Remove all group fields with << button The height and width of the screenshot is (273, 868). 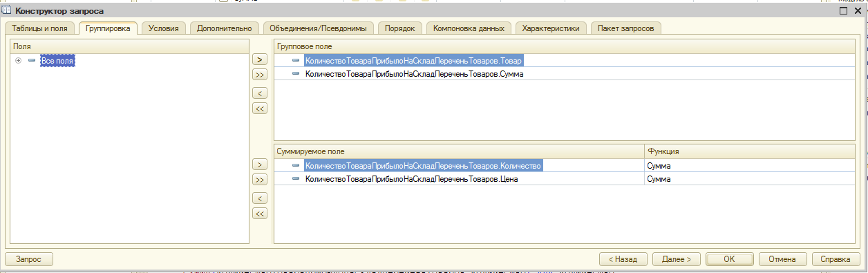260,109
